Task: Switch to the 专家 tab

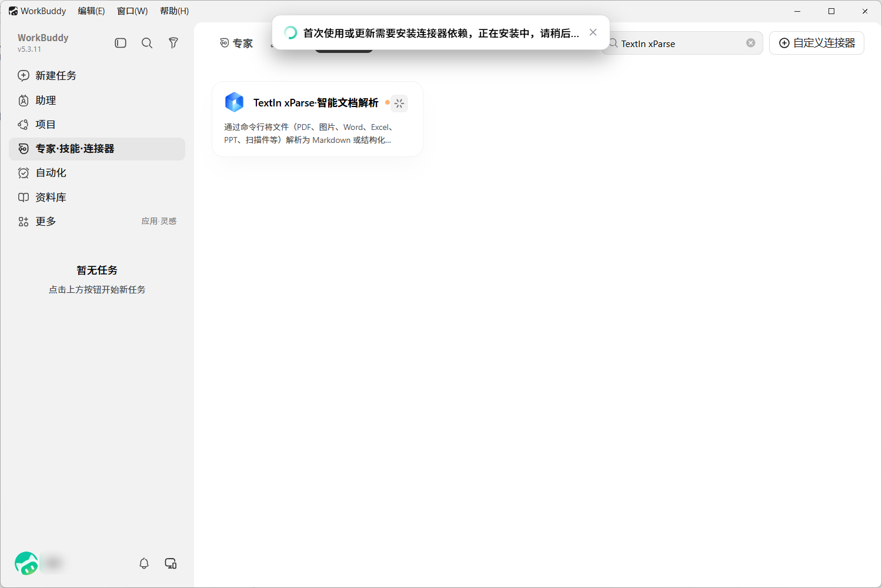Action: [236, 44]
